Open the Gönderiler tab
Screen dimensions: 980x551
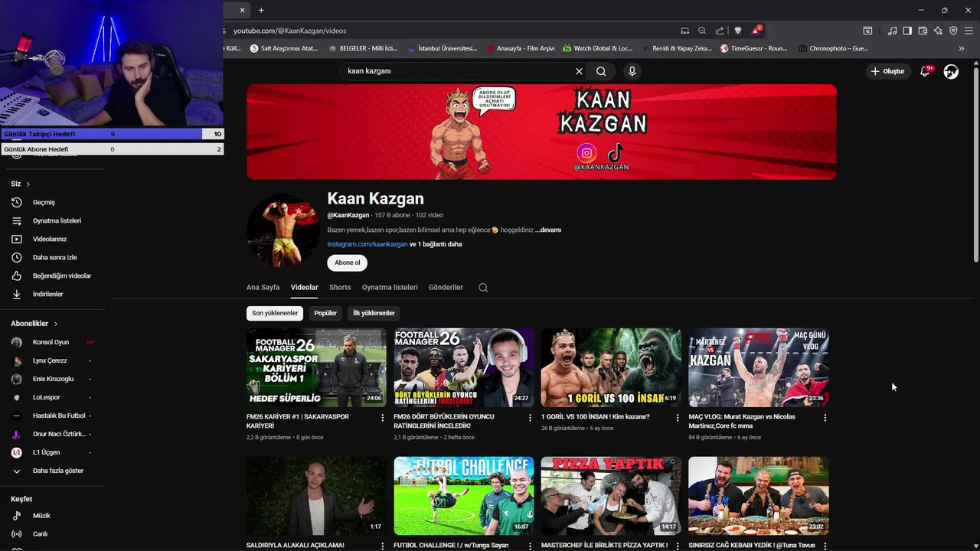click(446, 288)
